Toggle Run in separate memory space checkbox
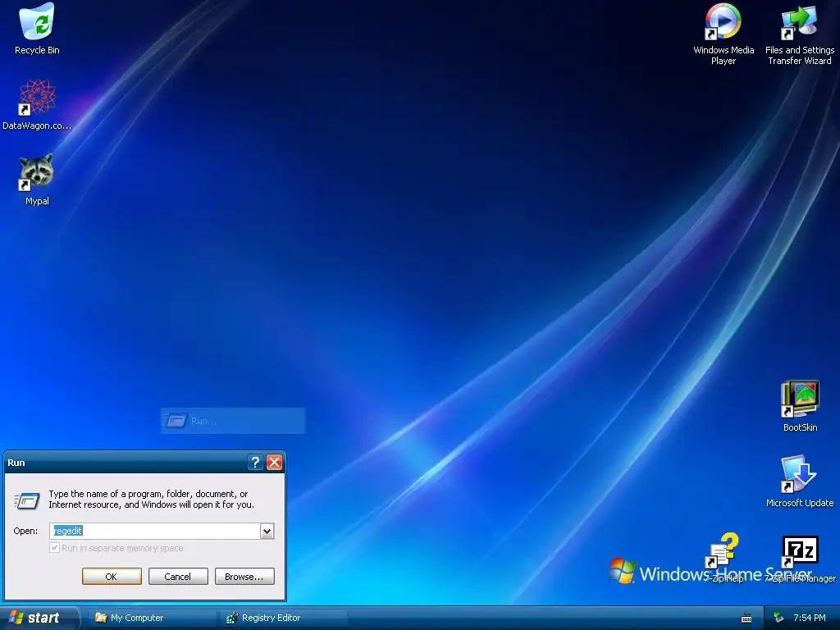 coord(54,548)
